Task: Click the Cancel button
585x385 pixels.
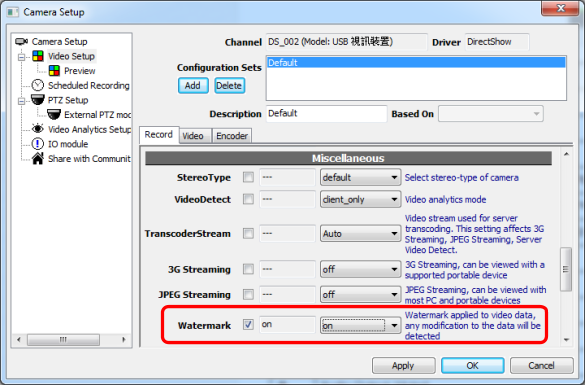Action: pos(541,365)
